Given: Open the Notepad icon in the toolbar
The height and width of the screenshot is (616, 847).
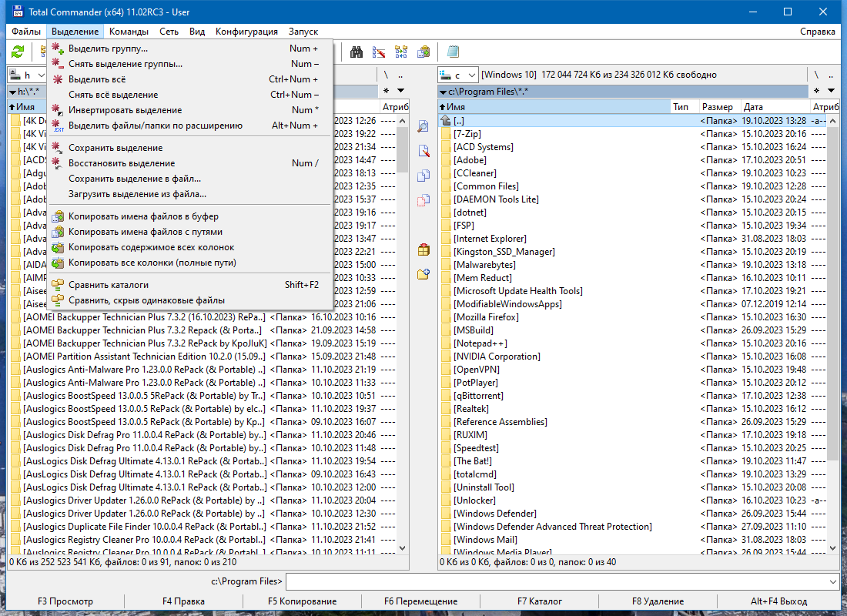Looking at the screenshot, I should pos(454,52).
